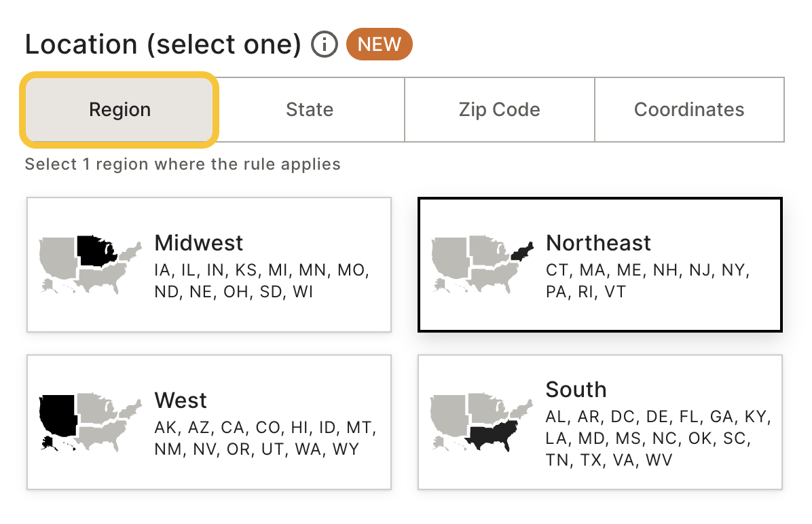Click the South map icon

481,422
